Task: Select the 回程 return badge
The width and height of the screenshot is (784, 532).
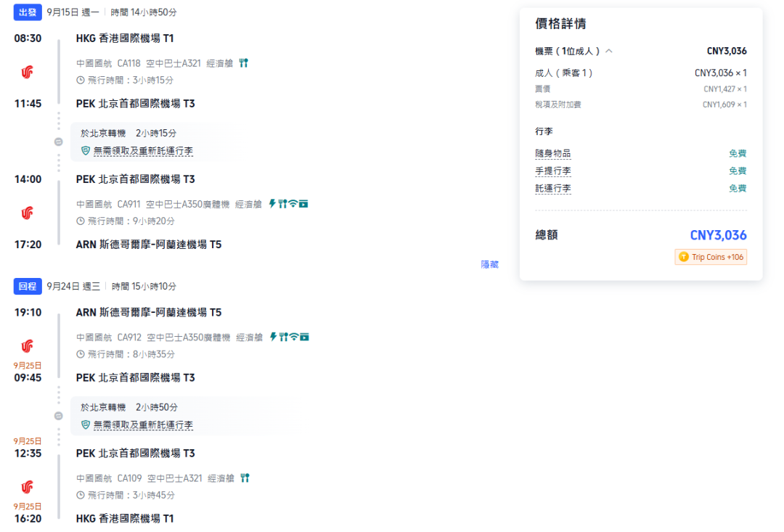Action: pyautogui.click(x=27, y=286)
